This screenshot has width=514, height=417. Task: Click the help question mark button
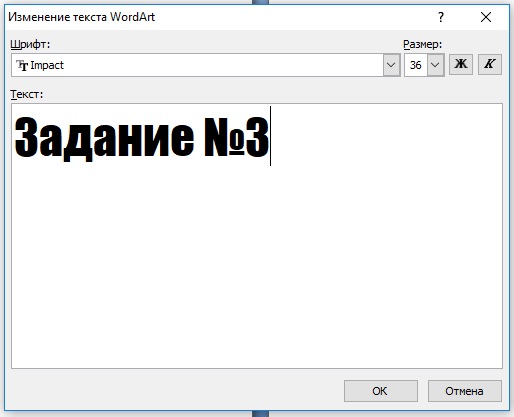(441, 17)
